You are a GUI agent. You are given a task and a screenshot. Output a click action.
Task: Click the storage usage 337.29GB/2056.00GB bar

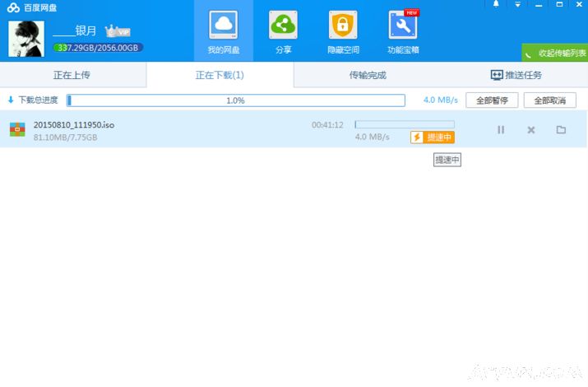tap(98, 48)
